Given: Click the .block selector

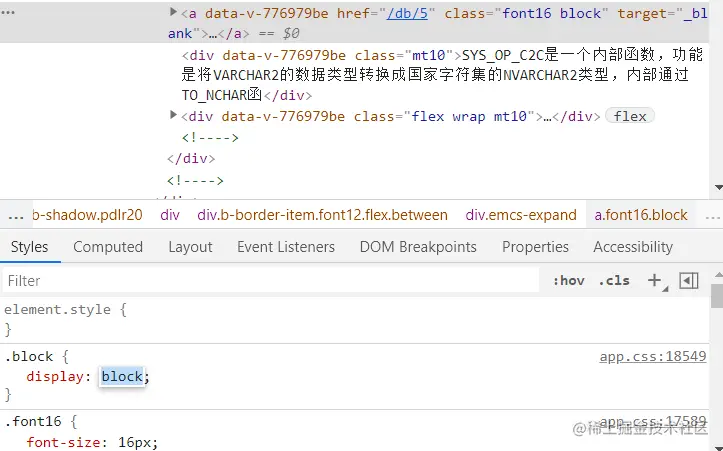Looking at the screenshot, I should 30,356.
